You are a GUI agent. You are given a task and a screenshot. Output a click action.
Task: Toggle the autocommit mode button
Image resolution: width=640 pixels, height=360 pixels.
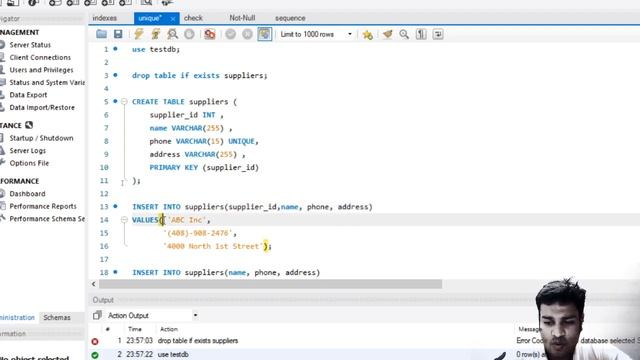pos(264,34)
